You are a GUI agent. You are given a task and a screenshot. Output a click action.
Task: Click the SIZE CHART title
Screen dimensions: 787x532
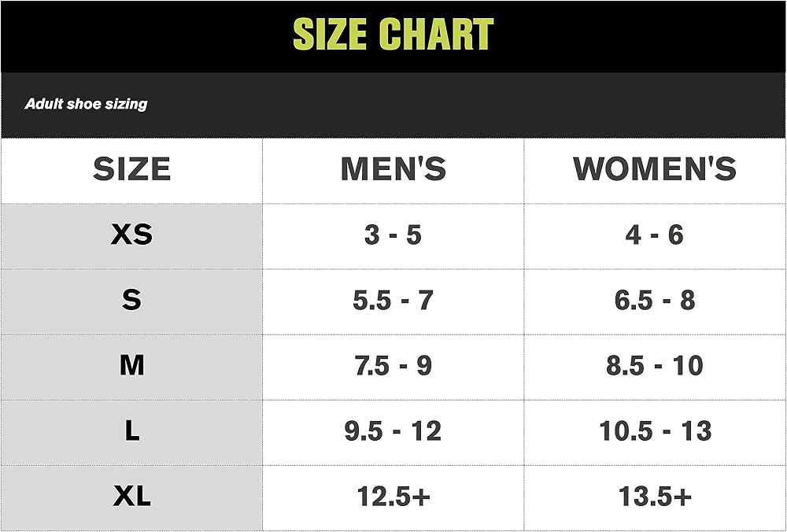pyautogui.click(x=393, y=34)
